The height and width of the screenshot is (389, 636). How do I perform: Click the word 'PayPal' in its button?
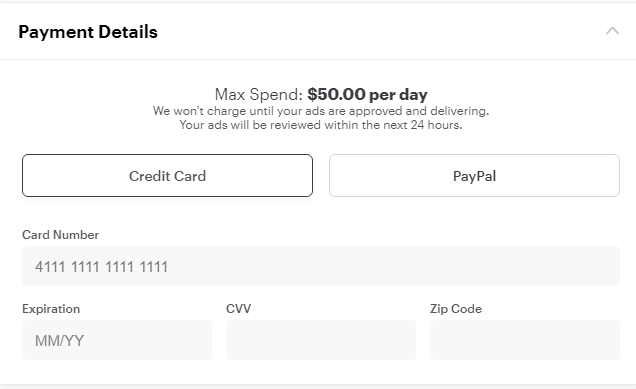click(x=474, y=176)
